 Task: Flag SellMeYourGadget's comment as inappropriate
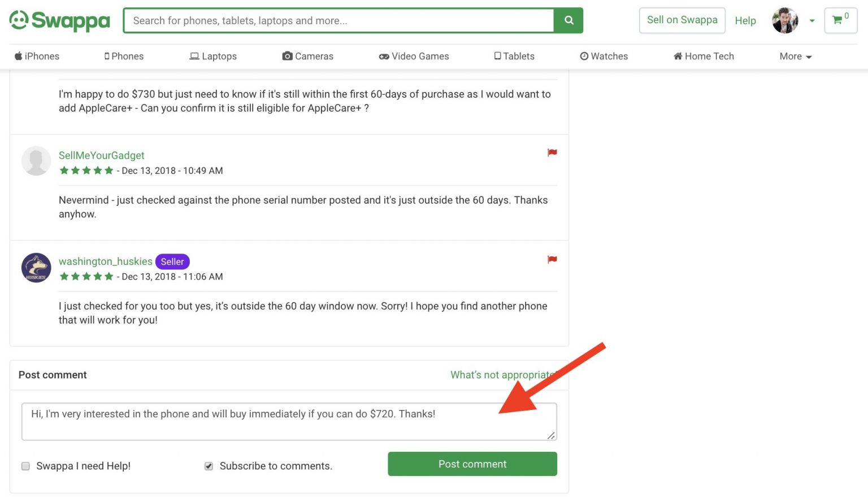(x=552, y=152)
